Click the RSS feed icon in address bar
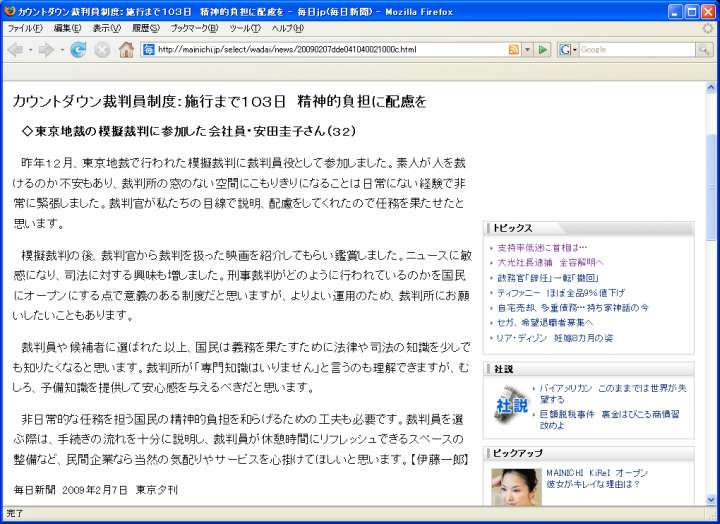 click(514, 49)
